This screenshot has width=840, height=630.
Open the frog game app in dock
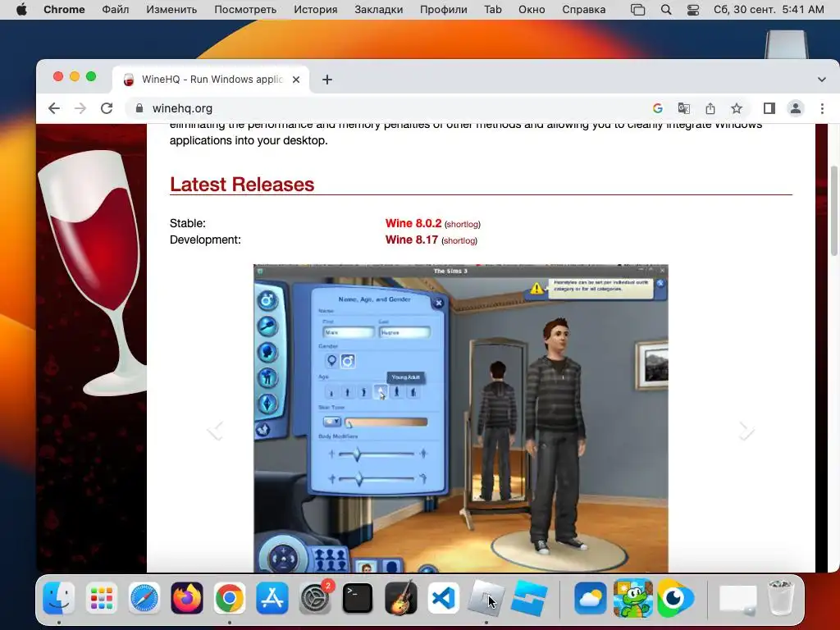(x=633, y=598)
